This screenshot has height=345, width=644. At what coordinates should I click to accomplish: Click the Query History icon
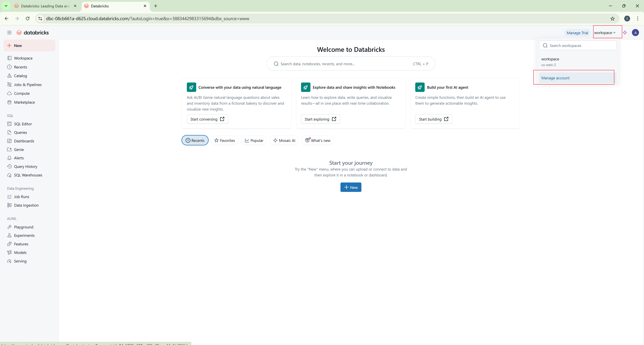(x=10, y=167)
